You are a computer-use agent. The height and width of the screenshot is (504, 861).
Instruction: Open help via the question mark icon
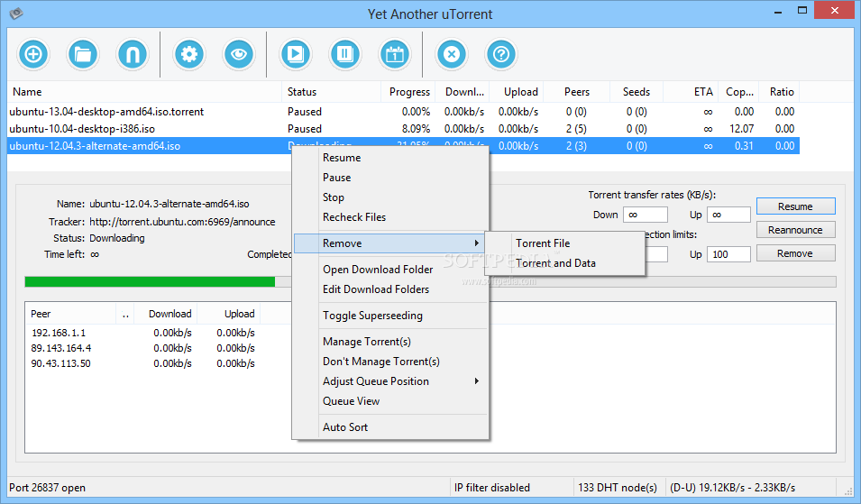coord(501,54)
